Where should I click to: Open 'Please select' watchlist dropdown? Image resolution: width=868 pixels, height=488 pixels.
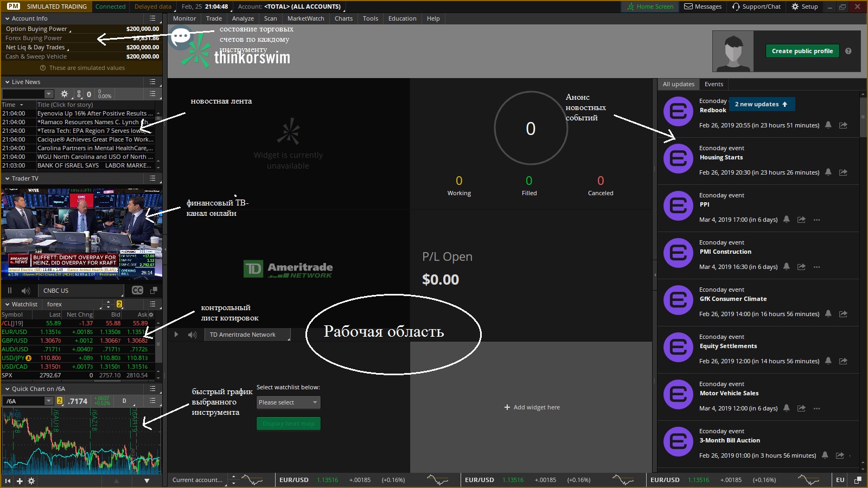click(289, 402)
